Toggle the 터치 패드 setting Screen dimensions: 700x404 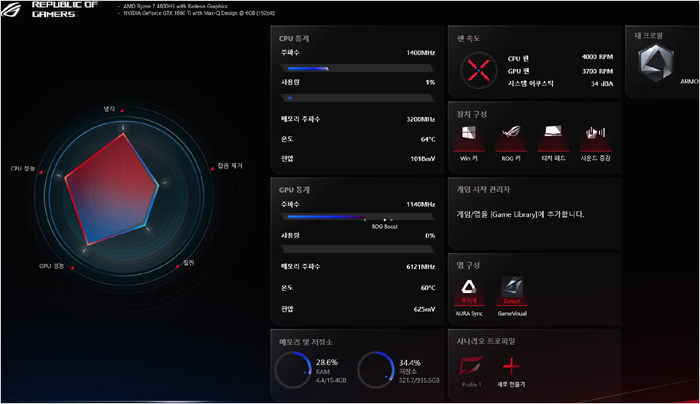tap(553, 137)
